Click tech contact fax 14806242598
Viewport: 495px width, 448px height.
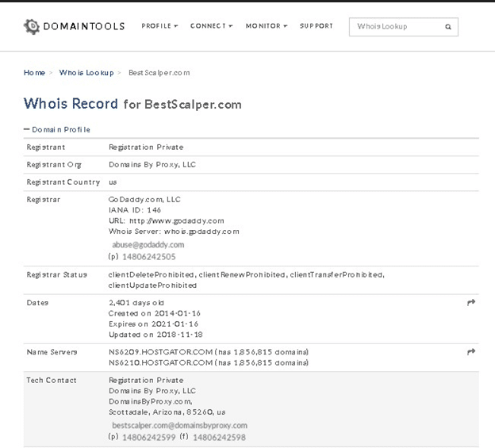[x=220, y=438]
